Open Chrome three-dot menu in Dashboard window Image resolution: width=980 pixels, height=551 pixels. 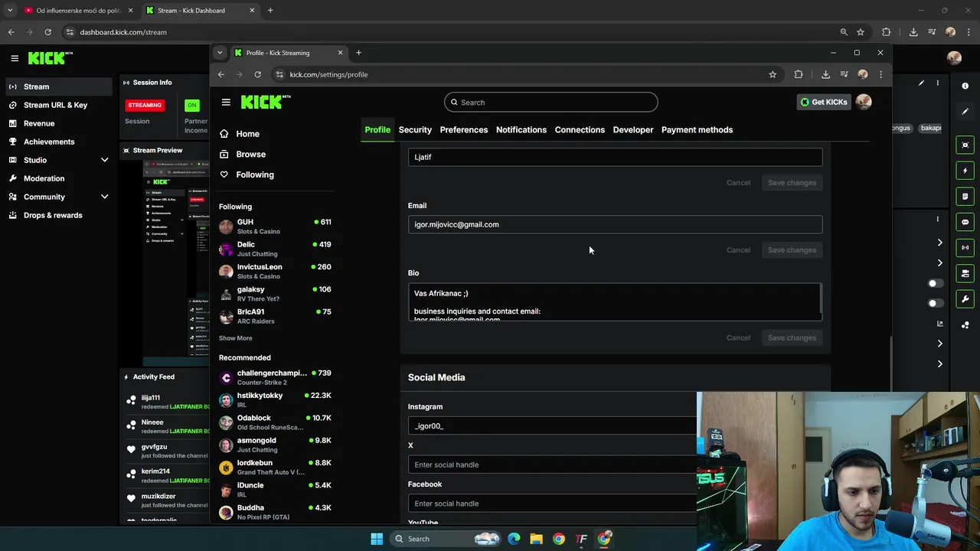[967, 32]
